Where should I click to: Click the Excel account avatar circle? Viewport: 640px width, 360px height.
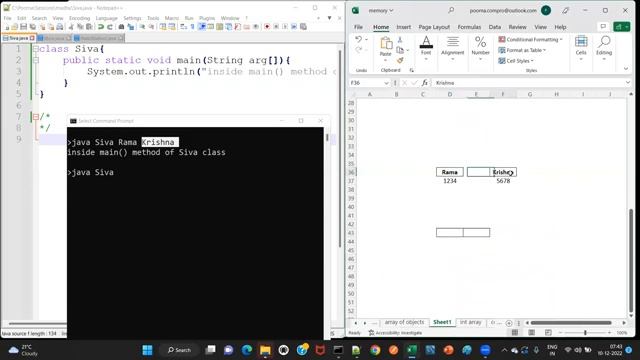[546, 11]
